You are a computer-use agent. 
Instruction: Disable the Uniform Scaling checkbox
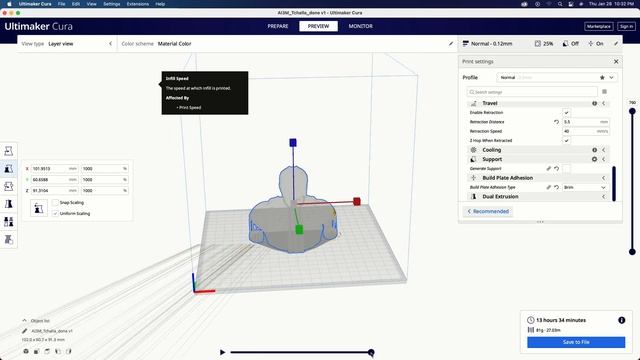55,213
